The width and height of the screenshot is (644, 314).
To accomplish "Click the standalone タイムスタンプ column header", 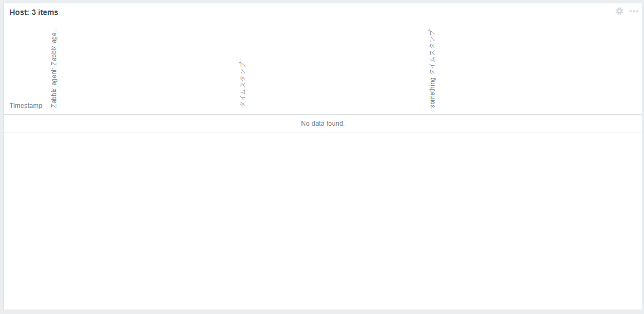I will [x=242, y=84].
